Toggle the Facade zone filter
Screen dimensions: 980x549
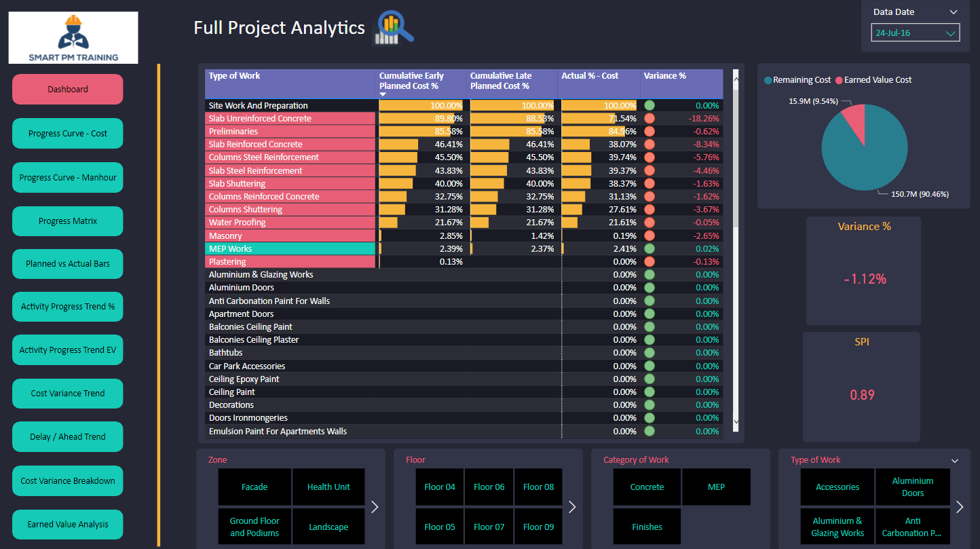tap(255, 487)
